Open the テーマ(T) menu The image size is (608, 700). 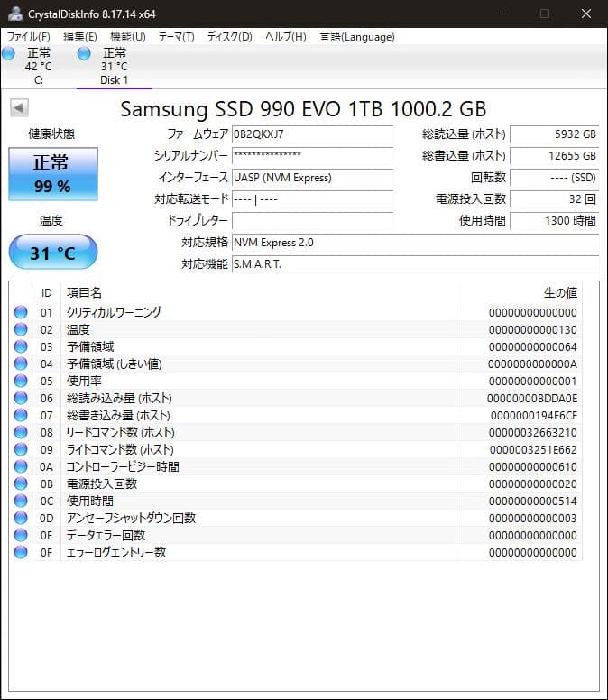click(176, 37)
